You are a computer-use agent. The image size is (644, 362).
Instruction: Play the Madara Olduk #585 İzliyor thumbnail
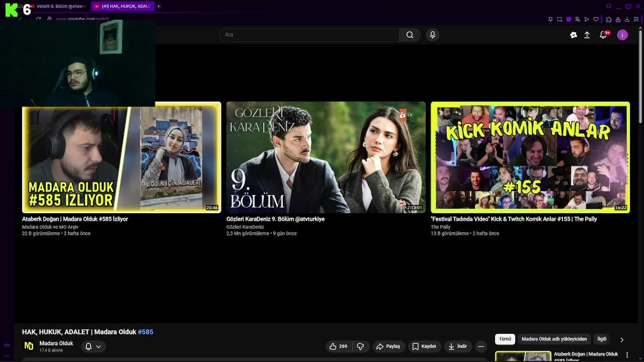coord(121,157)
